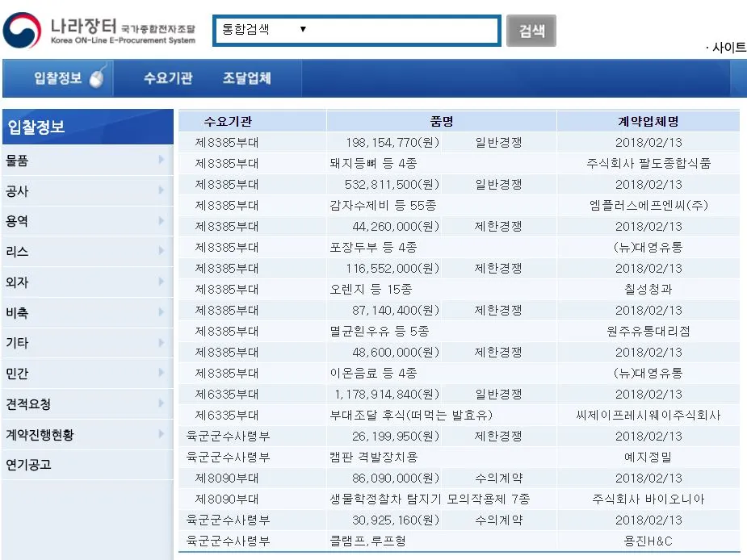Click the 나라장터 logo emblem
Image resolution: width=747 pixels, height=560 pixels.
point(22,30)
